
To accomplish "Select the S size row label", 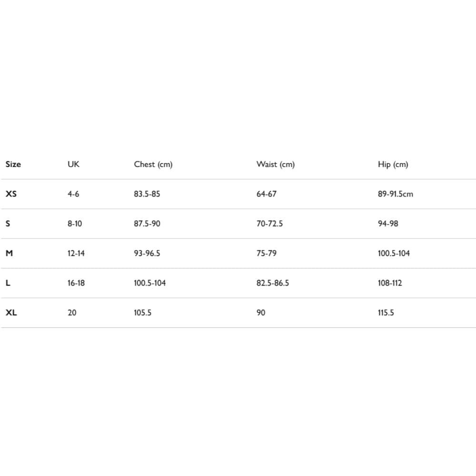I will coord(8,224).
